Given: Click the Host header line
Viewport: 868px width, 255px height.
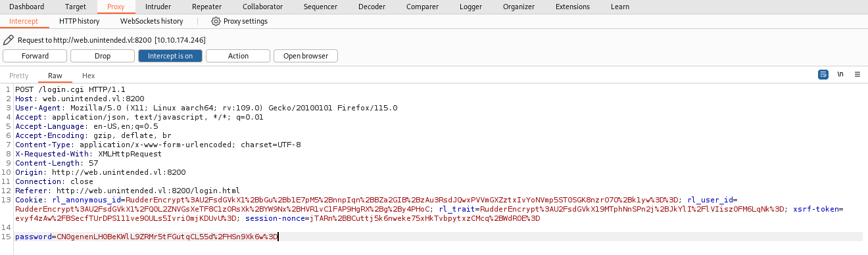Looking at the screenshot, I should pyautogui.click(x=80, y=99).
